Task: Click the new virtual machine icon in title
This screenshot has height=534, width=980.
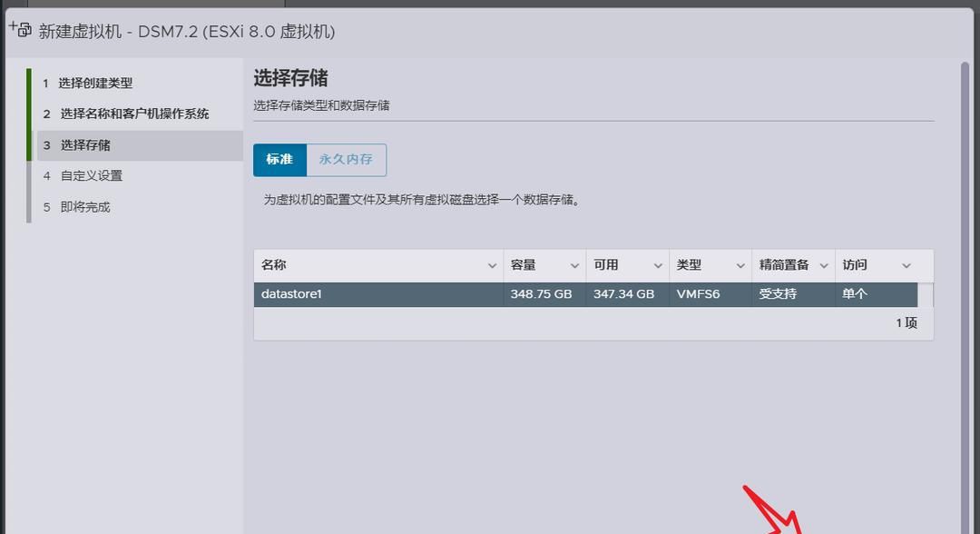Action: click(x=20, y=28)
